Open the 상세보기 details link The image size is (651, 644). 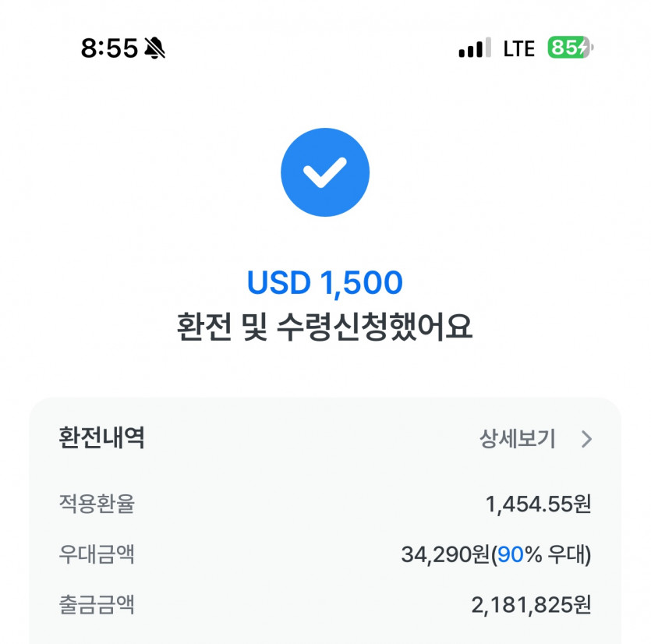pos(518,440)
